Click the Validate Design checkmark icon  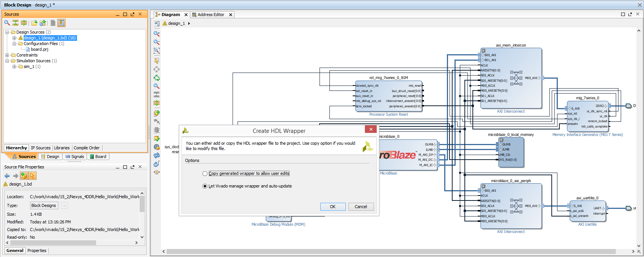(x=156, y=139)
